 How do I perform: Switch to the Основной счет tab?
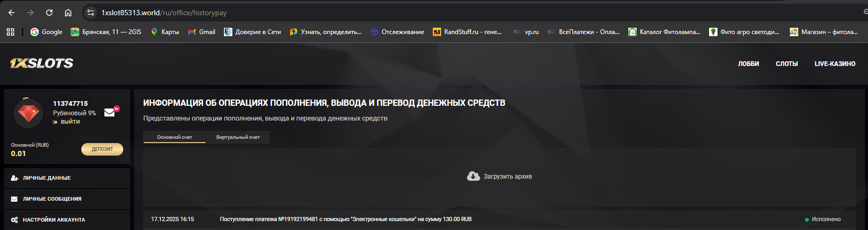pyautogui.click(x=175, y=137)
